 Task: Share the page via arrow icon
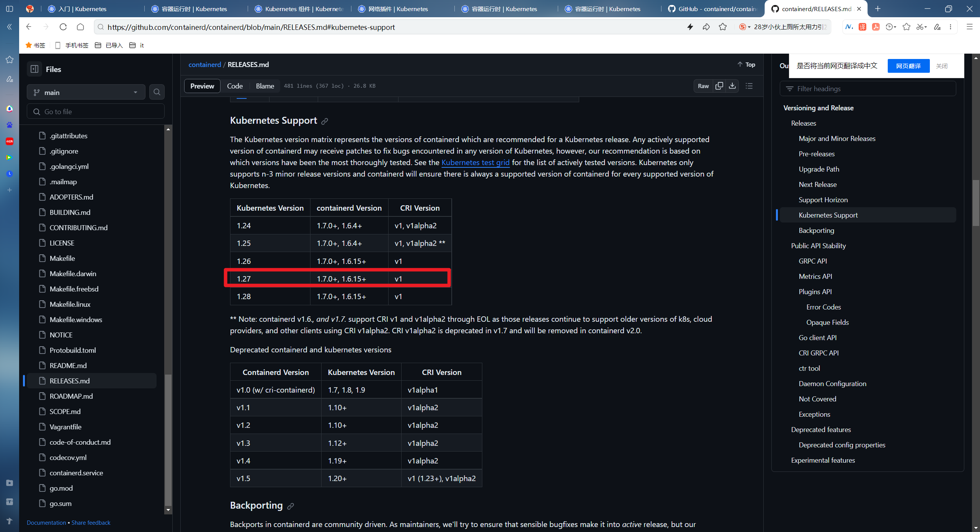[x=706, y=27]
